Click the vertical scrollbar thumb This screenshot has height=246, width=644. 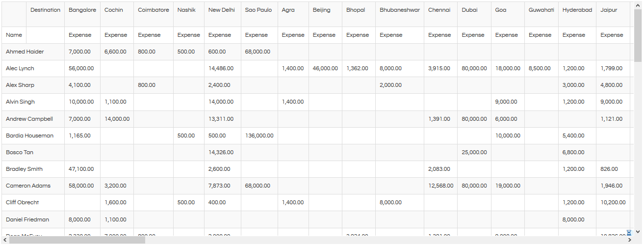pyautogui.click(x=638, y=35)
